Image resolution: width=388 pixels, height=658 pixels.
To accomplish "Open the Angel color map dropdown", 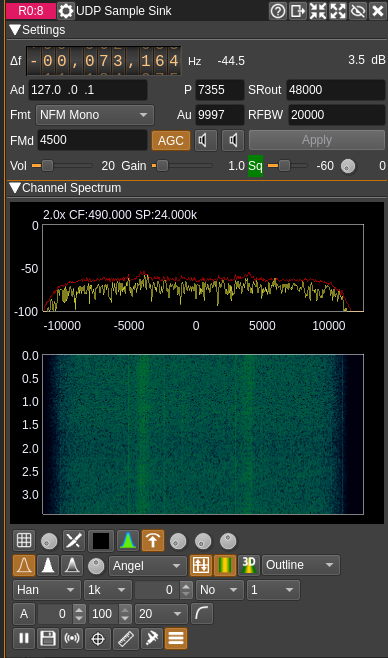I will tap(147, 566).
